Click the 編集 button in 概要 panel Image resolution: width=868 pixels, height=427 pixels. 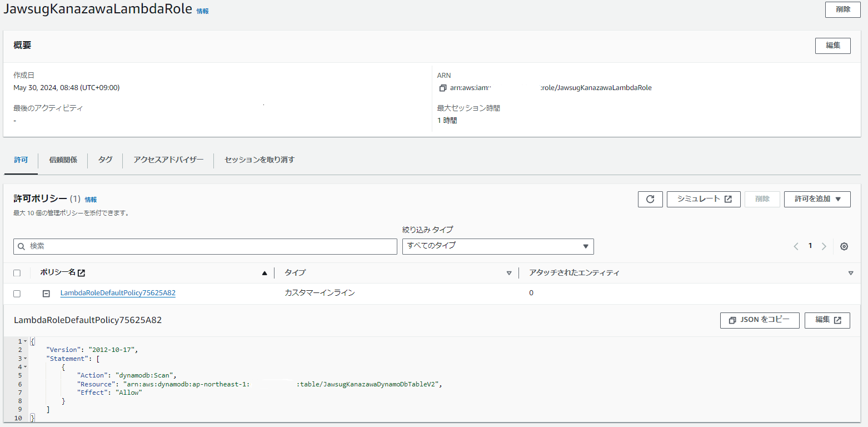click(832, 46)
